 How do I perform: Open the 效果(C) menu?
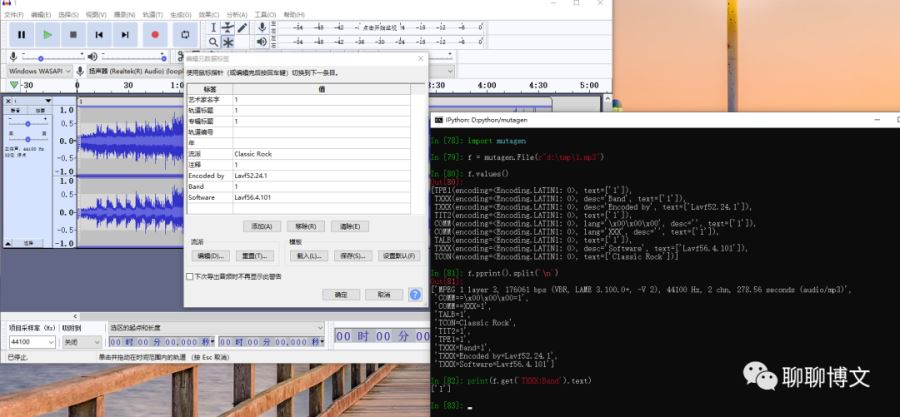208,14
